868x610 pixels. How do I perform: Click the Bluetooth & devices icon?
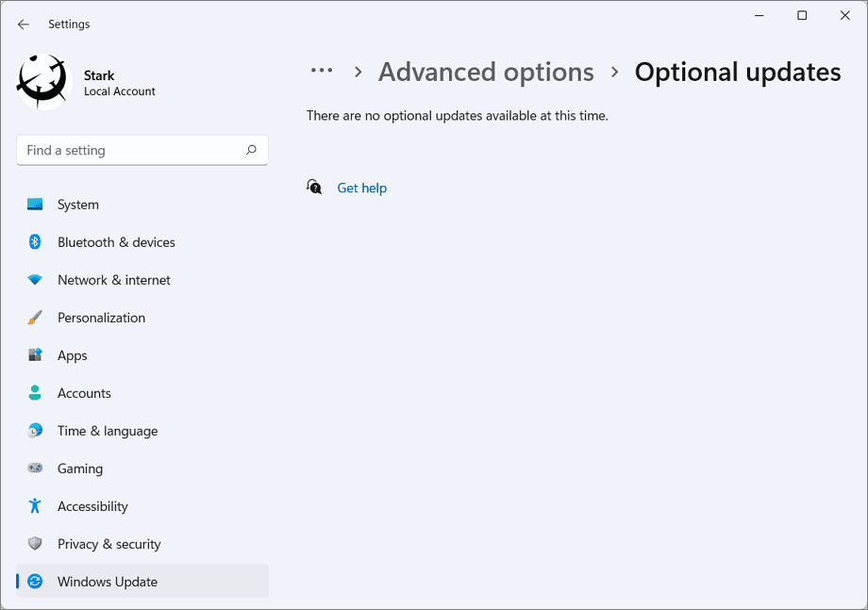point(35,242)
